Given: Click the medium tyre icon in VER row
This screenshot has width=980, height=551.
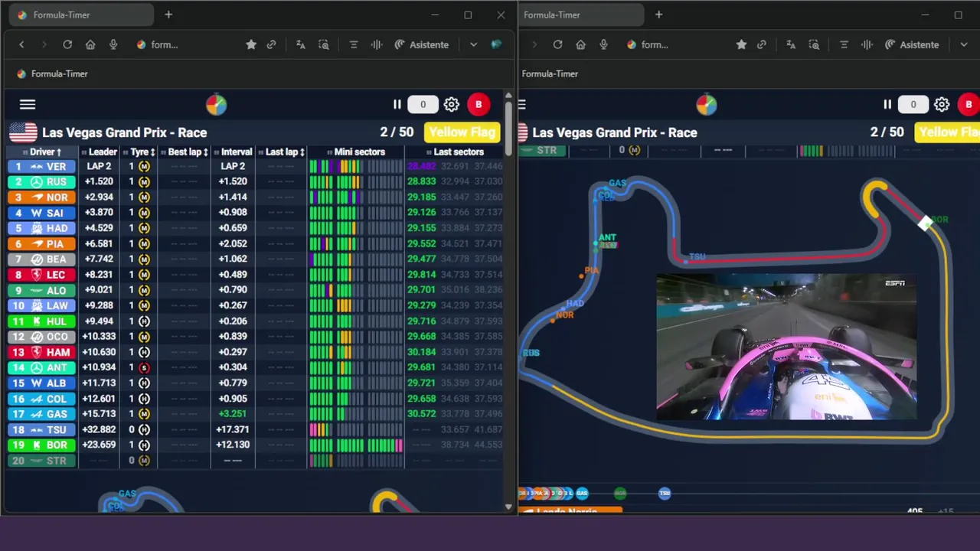Looking at the screenshot, I should 144,166.
